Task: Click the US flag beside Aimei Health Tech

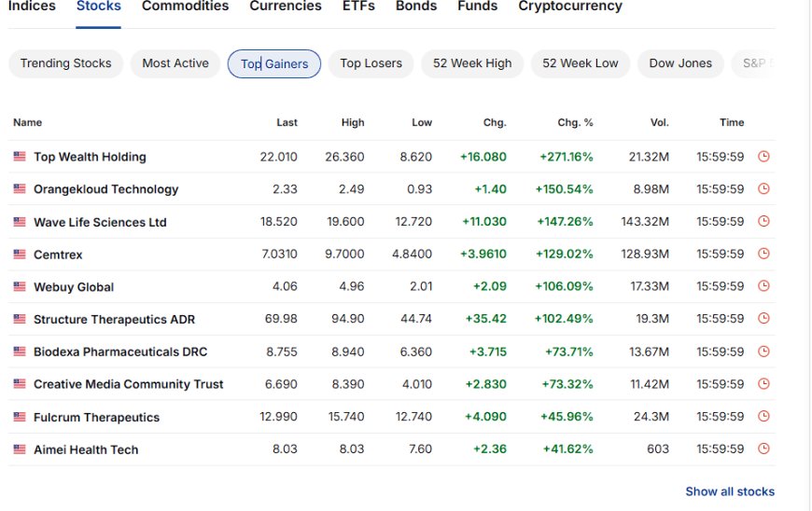Action: pos(20,449)
